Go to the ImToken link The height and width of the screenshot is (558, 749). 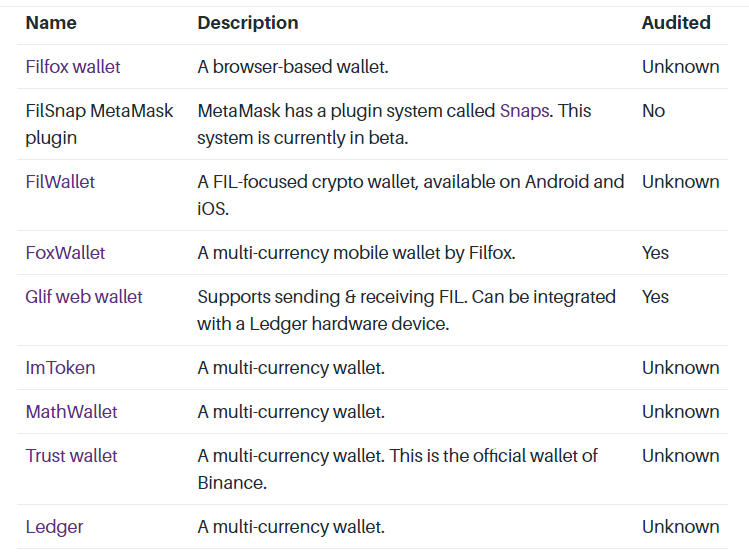click(x=60, y=368)
